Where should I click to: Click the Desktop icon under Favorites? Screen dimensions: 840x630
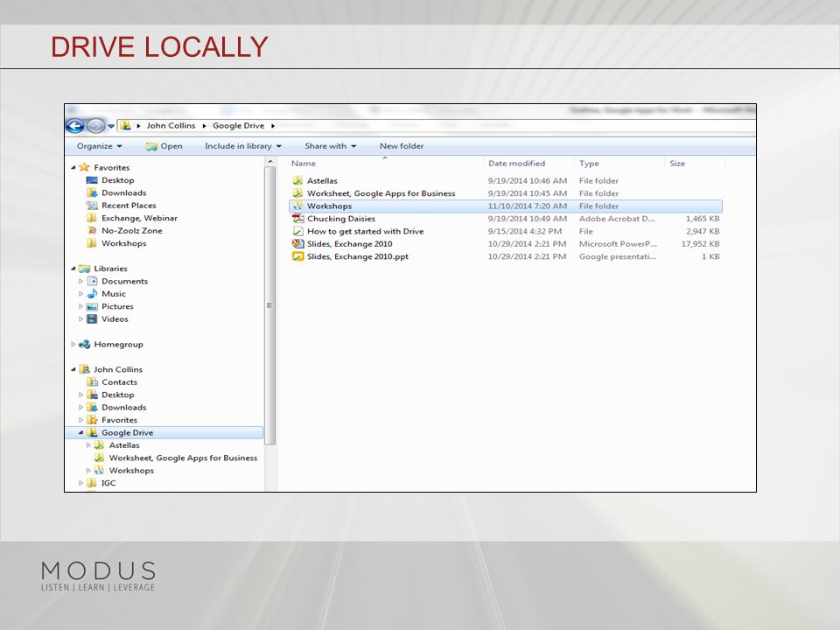[x=92, y=180]
